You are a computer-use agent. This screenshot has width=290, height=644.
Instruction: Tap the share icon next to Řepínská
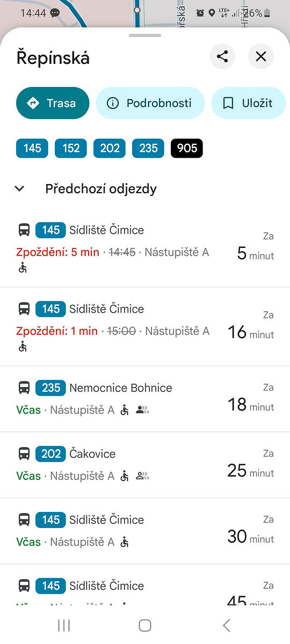coord(222,56)
